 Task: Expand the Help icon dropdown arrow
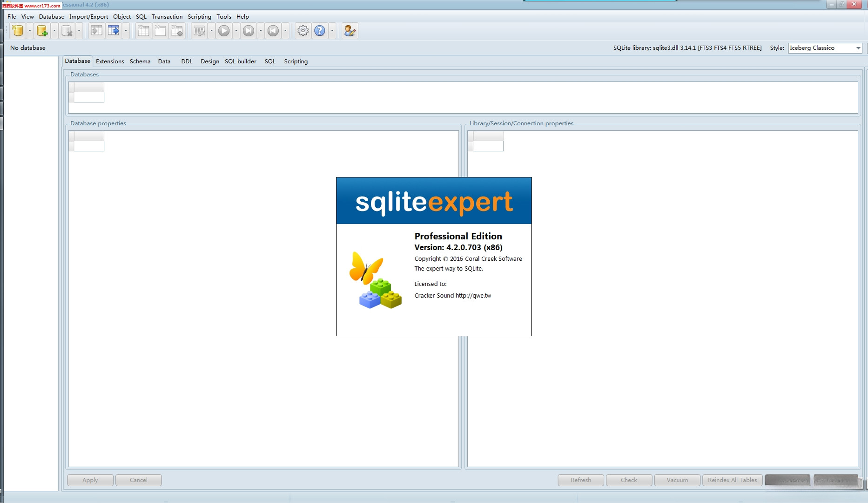click(x=332, y=31)
